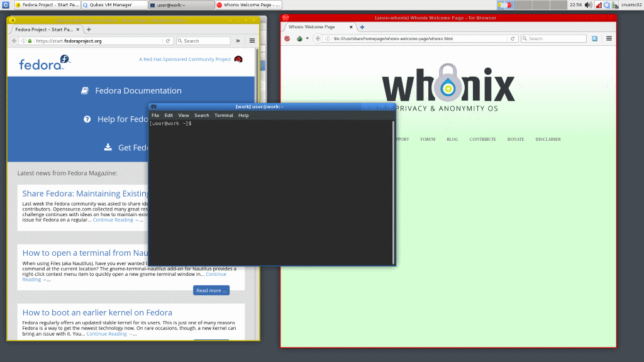Open the BLOG link on Whonix page

(452, 140)
